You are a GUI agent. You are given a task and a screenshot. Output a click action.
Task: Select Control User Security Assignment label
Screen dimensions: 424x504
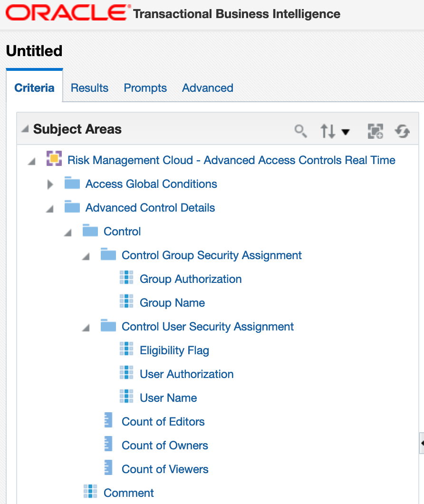coord(208,327)
